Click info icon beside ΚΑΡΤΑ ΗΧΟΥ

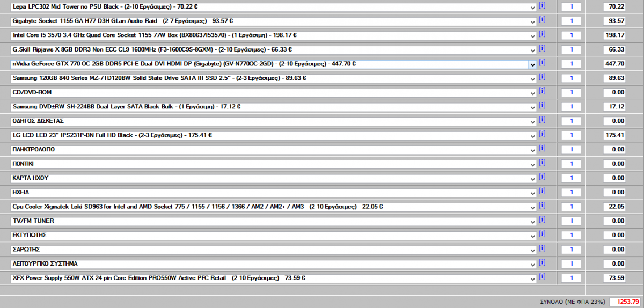542,177
